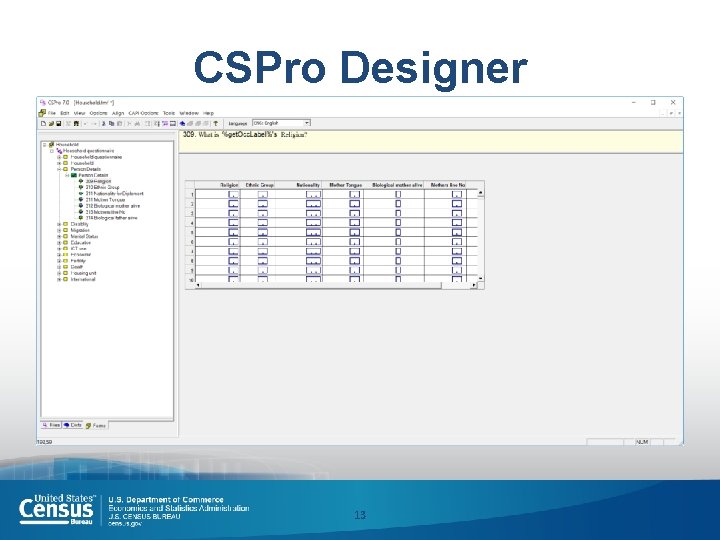This screenshot has height=540, width=720.
Task: Click the Housing unit folder icon
Action: (x=66, y=273)
